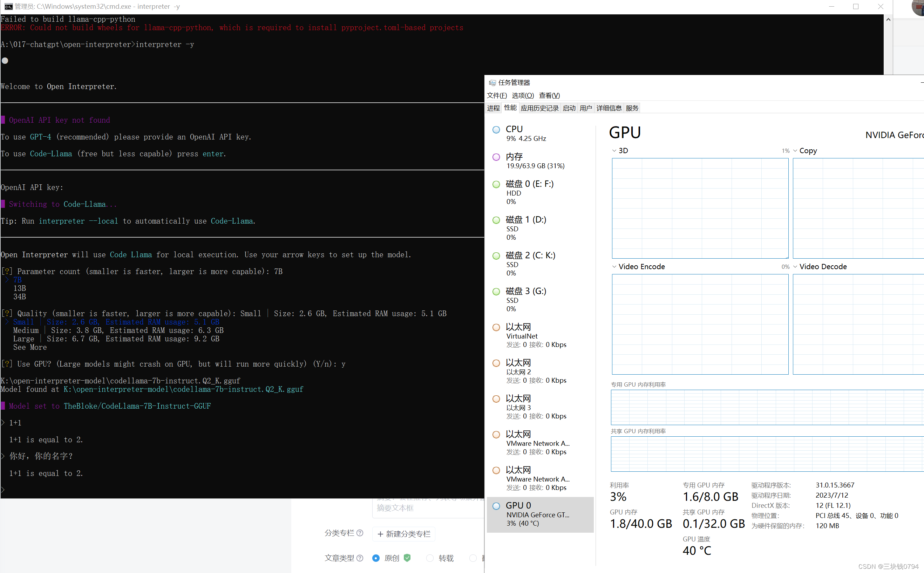Viewport: 924px width, 573px height.
Task: Click the 'See More' quality option
Action: 30,347
